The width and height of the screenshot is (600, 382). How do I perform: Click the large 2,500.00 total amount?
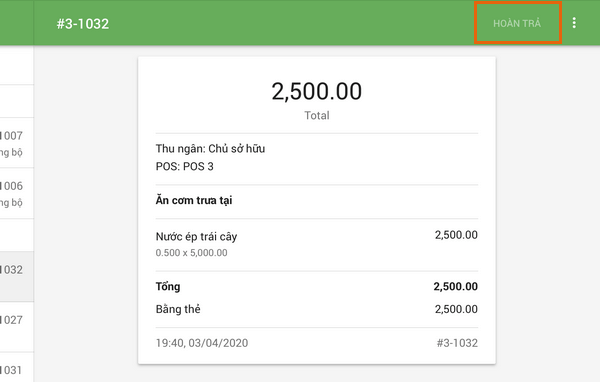316,91
